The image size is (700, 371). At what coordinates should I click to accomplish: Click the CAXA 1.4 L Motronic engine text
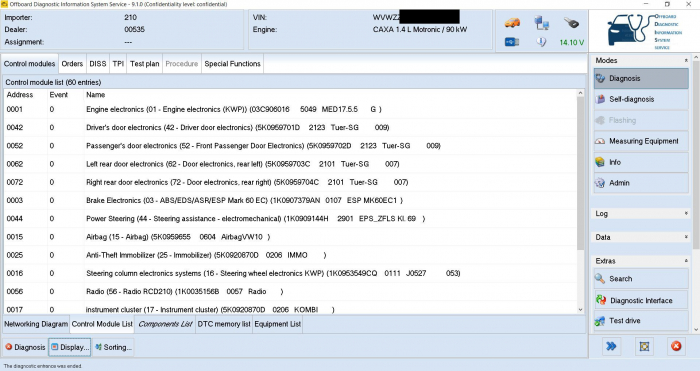[420, 29]
